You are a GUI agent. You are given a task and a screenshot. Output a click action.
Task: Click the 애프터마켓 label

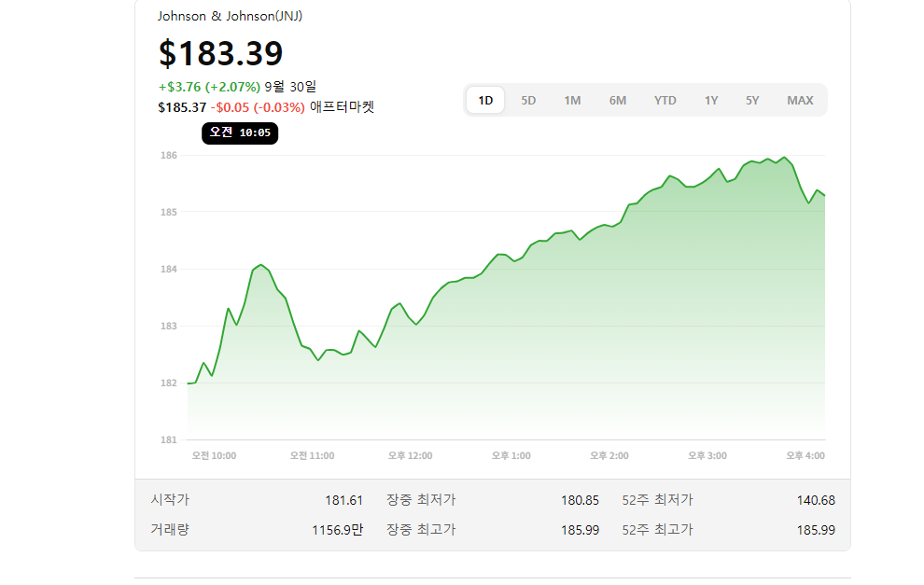(342, 106)
